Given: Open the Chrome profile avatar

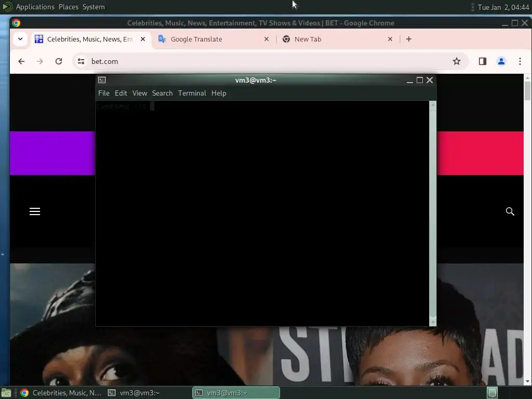Looking at the screenshot, I should pos(501,61).
